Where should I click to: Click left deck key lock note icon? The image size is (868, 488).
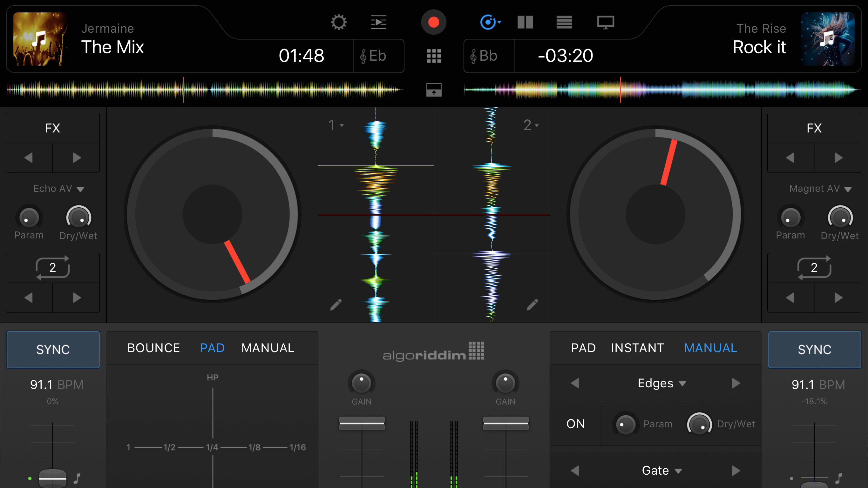(78, 478)
